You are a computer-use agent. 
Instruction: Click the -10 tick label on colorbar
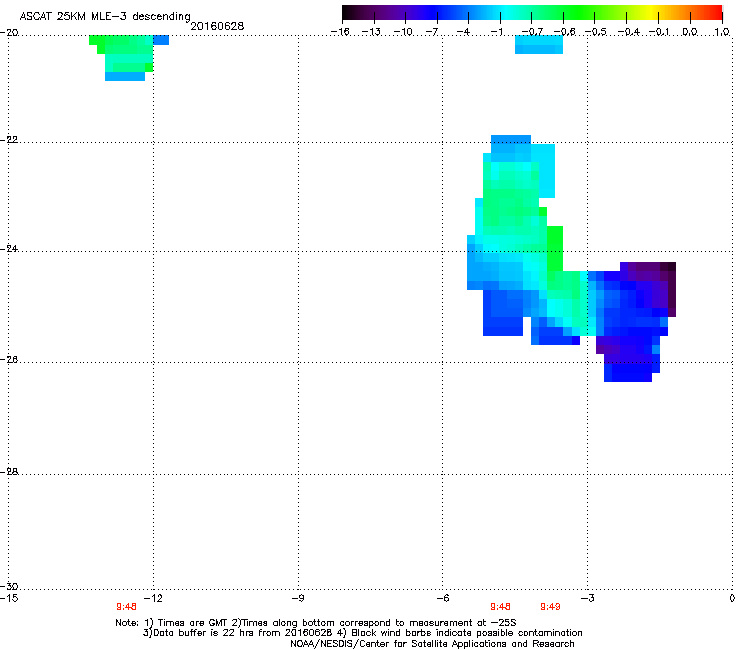click(403, 32)
